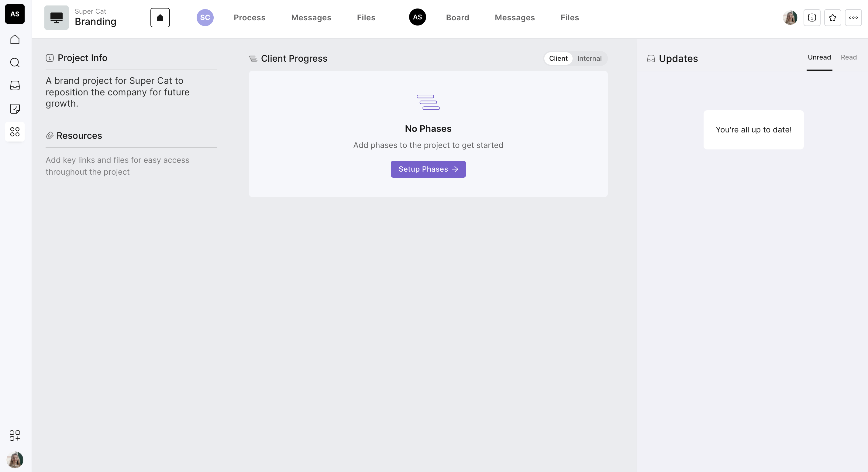This screenshot has width=868, height=472.
Task: Open the Inbox icon in sidebar
Action: point(15,86)
